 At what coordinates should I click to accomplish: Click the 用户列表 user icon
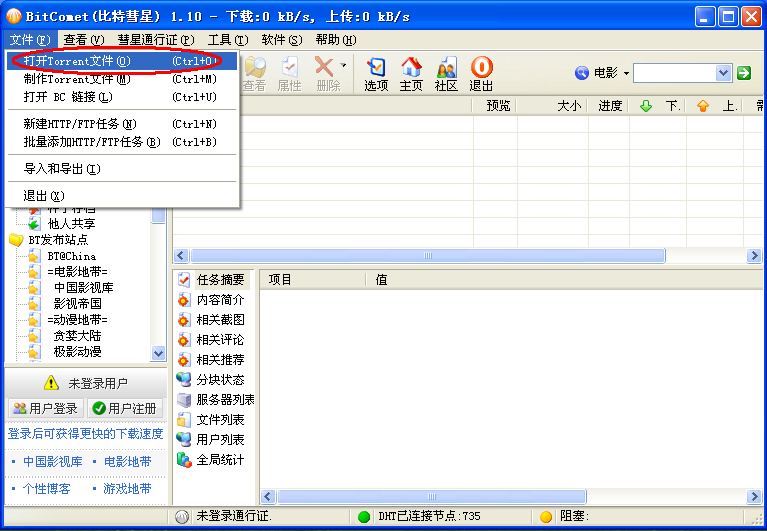point(183,440)
